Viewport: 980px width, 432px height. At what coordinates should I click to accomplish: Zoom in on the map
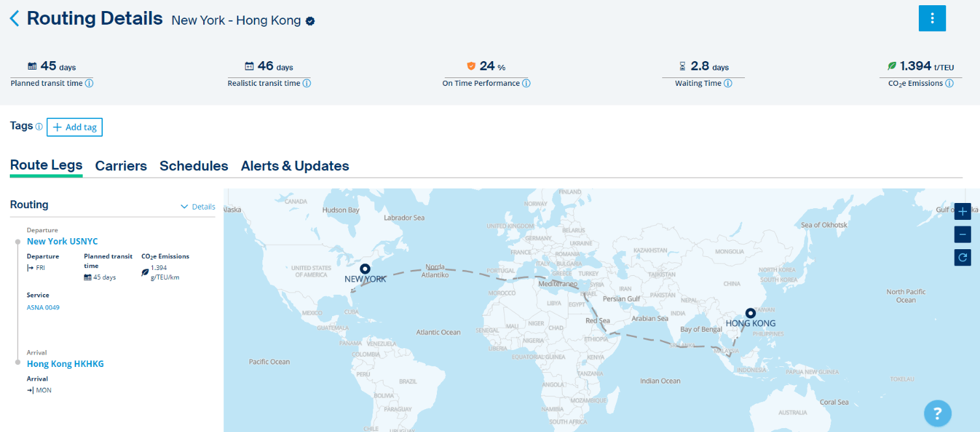(x=962, y=211)
